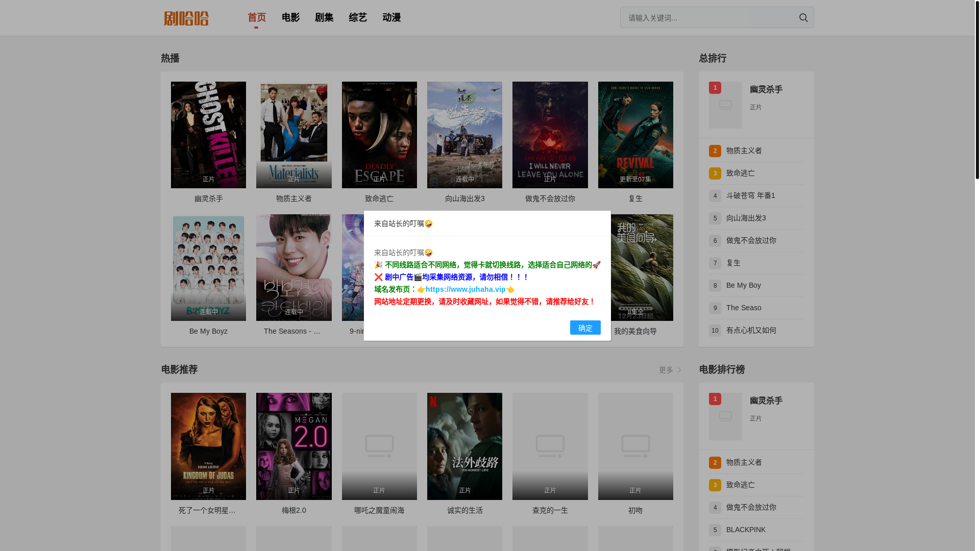Click the 哪吒之魔童闹海 placeholder thumbnail
Screen dimensions: 980x551
[x=379, y=446]
